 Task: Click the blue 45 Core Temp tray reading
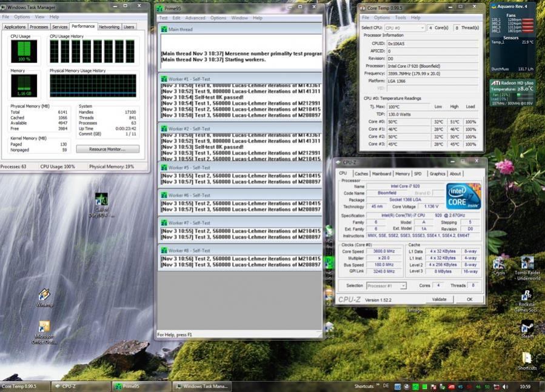click(x=460, y=387)
